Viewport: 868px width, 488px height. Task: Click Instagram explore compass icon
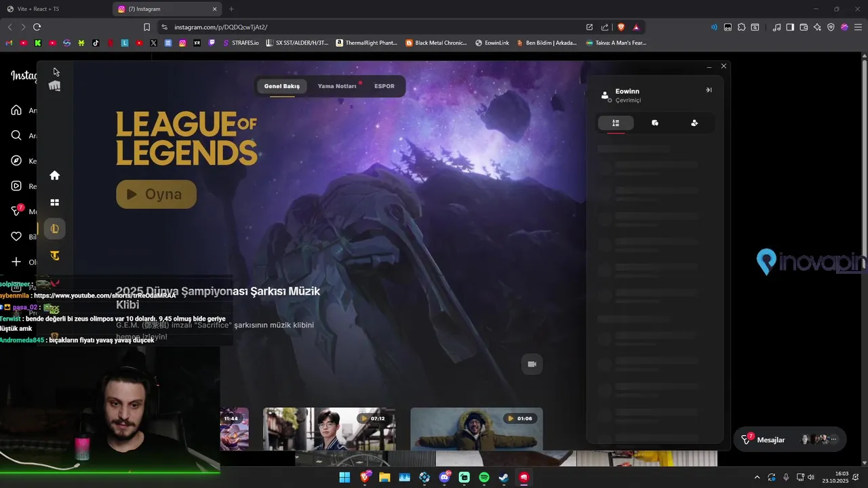tap(16, 161)
